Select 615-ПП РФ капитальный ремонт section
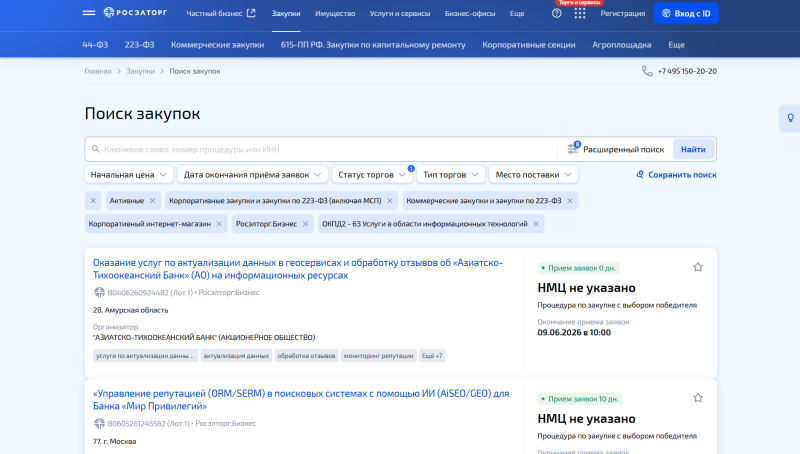The height and width of the screenshot is (454, 800). (373, 45)
